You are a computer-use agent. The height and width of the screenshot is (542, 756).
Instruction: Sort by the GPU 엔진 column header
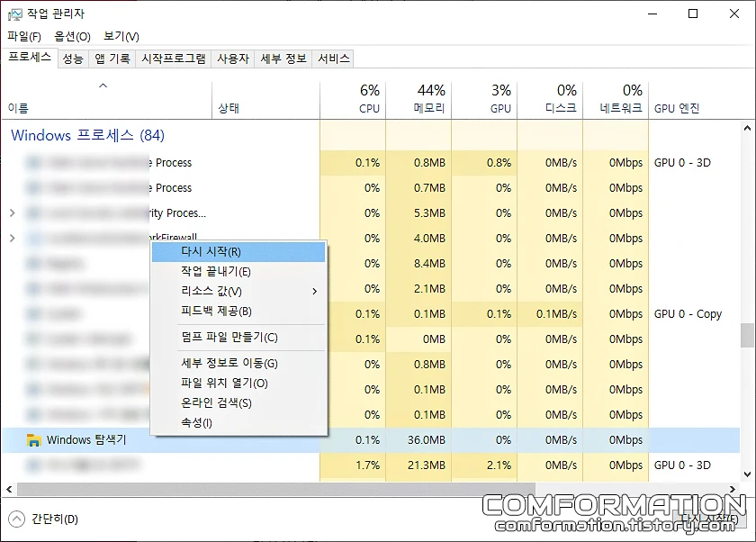(694, 100)
